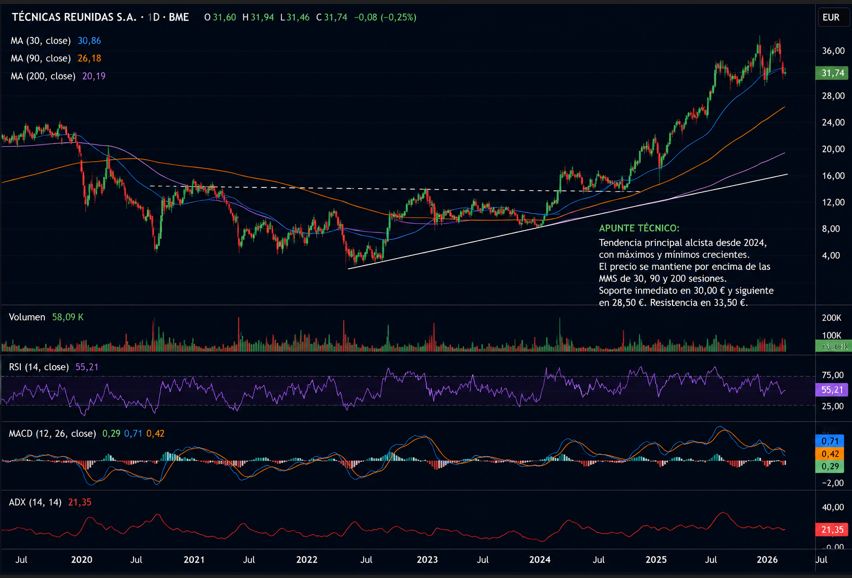Click the 12,00 price scale label
Image resolution: width=852 pixels, height=578 pixels.
coord(834,202)
